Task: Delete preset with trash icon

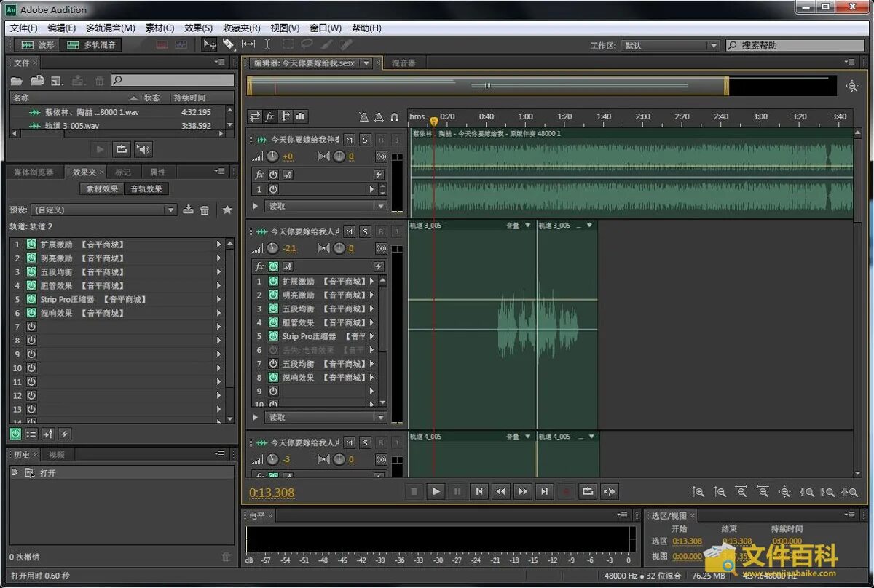Action: tap(205, 210)
